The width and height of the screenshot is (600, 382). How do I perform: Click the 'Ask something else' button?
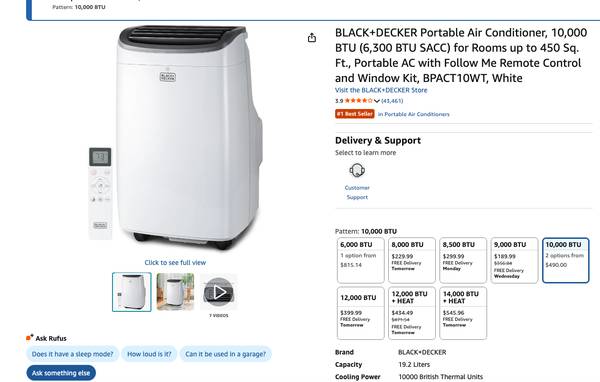click(x=61, y=373)
